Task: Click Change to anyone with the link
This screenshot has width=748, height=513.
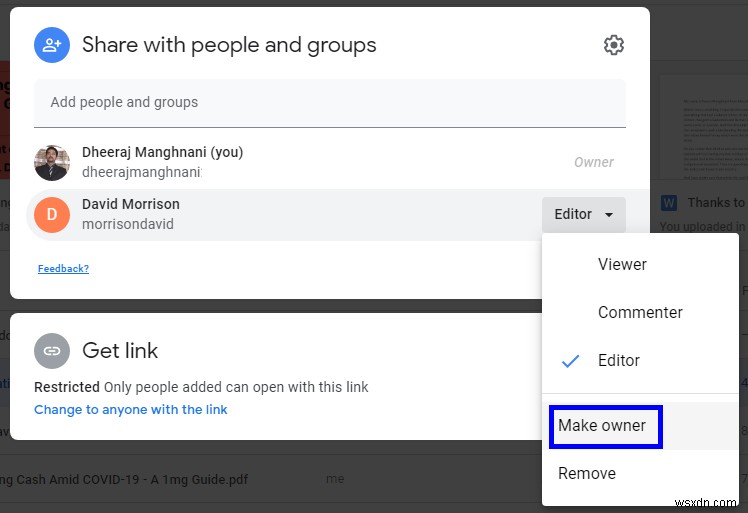Action: [131, 410]
